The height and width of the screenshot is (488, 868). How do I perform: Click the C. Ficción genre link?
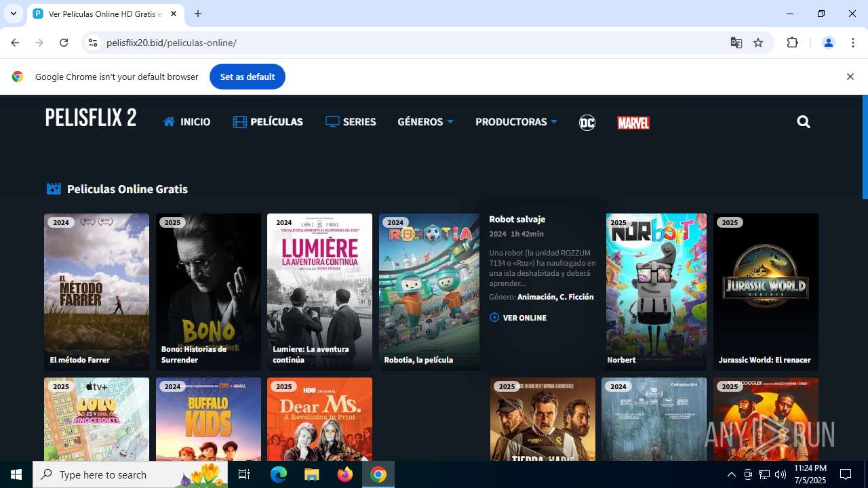tap(576, 297)
